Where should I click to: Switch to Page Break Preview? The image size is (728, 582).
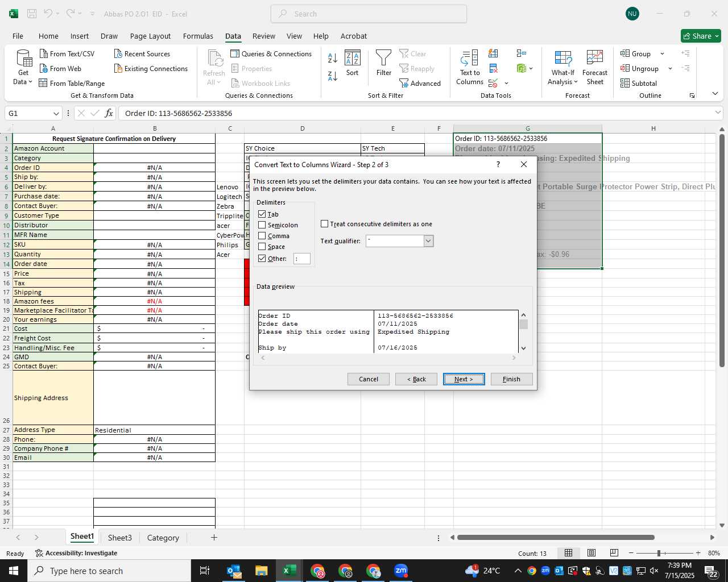pos(614,553)
